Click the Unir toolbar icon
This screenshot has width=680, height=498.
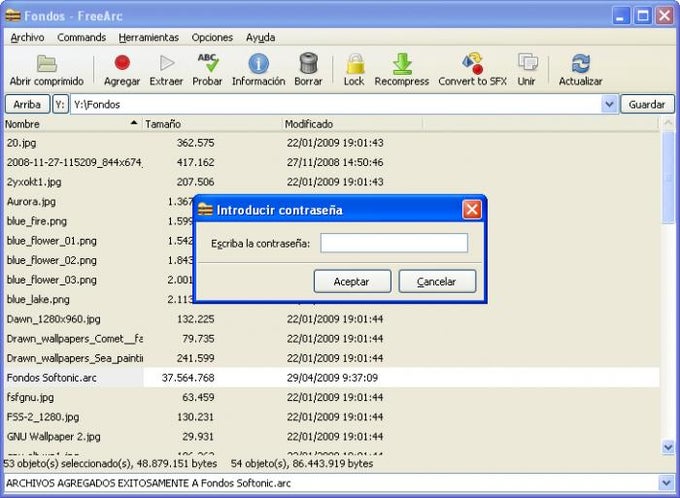click(x=527, y=63)
